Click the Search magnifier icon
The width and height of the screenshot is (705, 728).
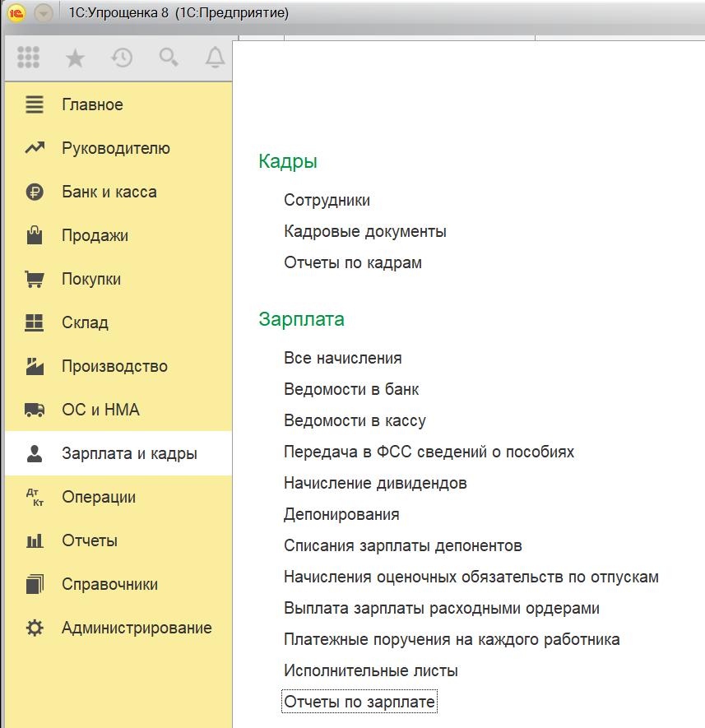click(169, 58)
